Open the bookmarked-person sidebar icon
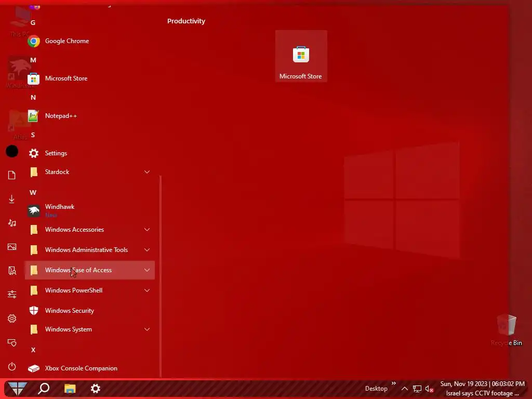 pyautogui.click(x=12, y=270)
